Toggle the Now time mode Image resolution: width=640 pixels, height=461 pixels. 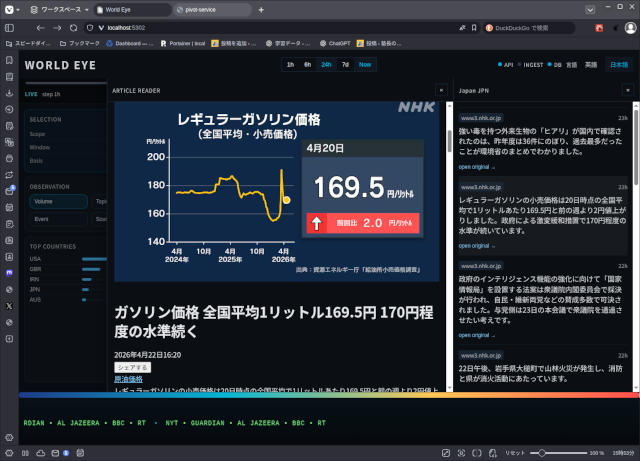[365, 64]
